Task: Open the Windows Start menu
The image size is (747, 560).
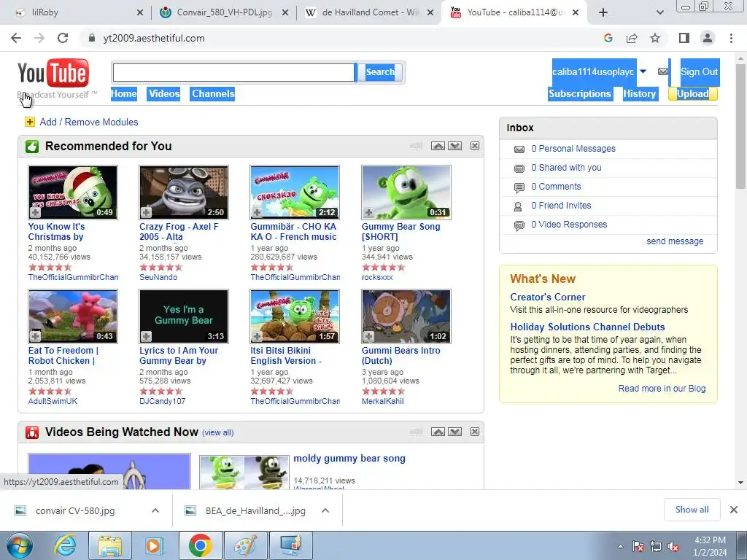Action: [20, 545]
